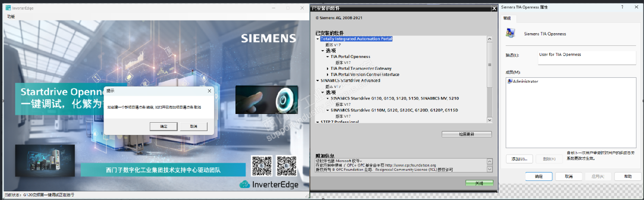Click the 描述 field with User for TIA Openness
Screen dimensions: 644x200
pyautogui.click(x=587, y=58)
